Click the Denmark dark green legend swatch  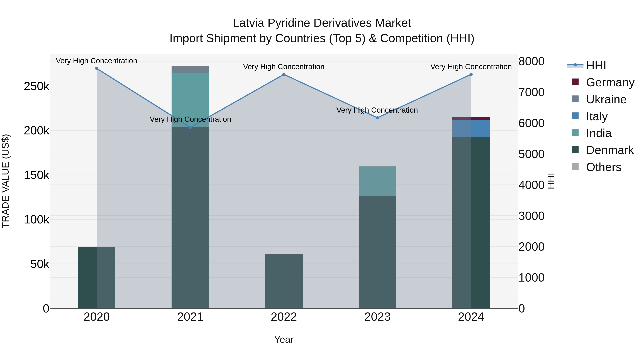click(575, 149)
